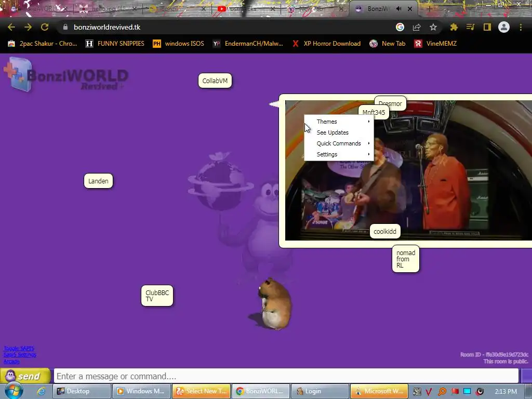Open the Chrome profile avatar
The width and height of the screenshot is (532, 399).
click(x=504, y=27)
